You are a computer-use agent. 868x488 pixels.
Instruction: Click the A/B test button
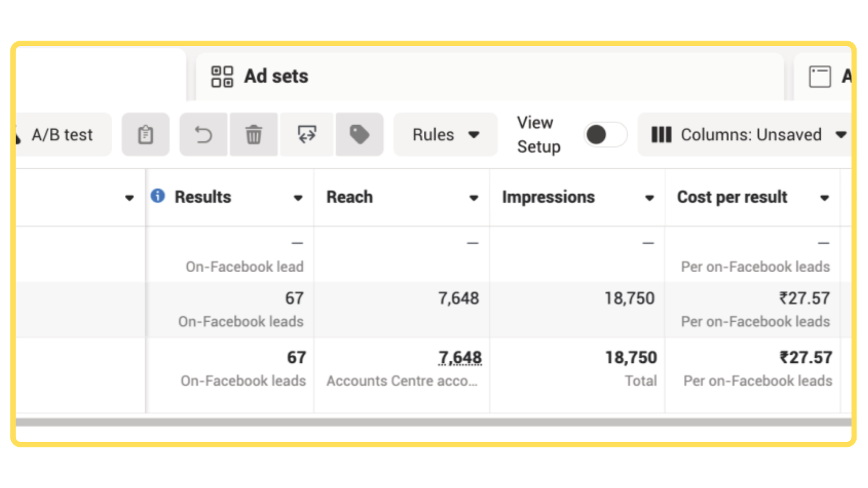coord(62,134)
